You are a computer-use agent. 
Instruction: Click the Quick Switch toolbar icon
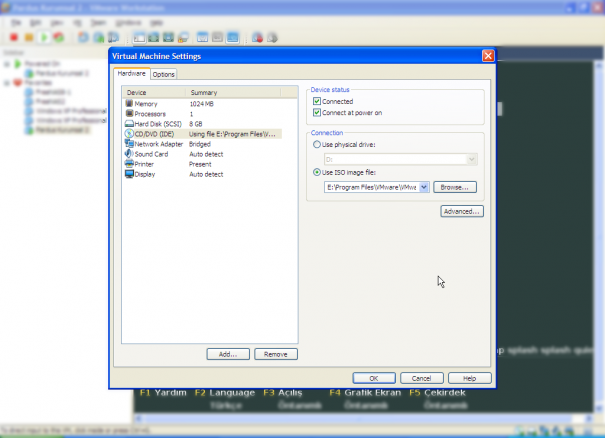154,37
